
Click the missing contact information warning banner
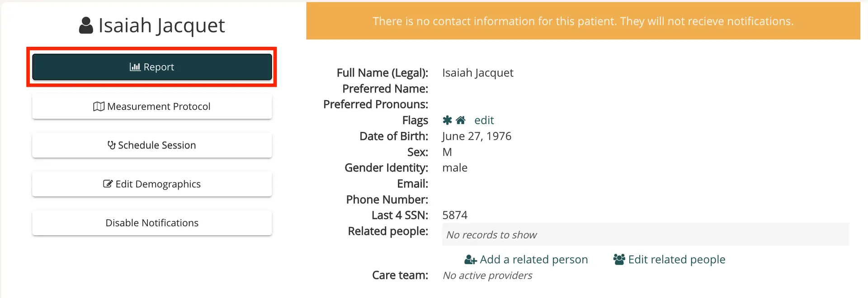pos(582,21)
